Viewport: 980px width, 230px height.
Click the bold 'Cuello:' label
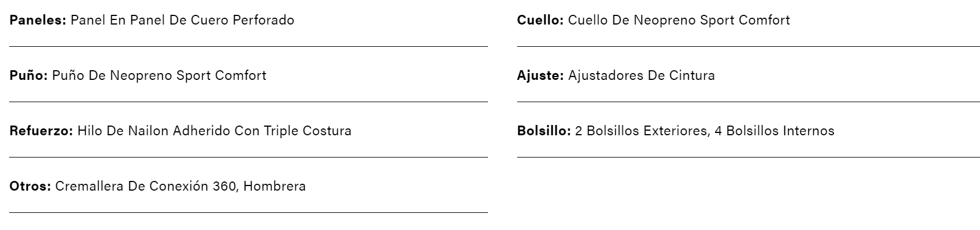(540, 20)
